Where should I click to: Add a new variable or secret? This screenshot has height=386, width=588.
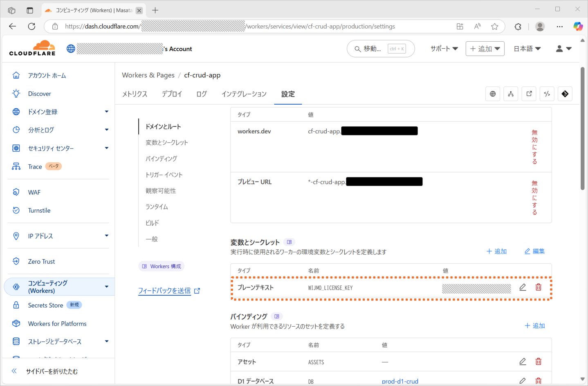[496, 251]
